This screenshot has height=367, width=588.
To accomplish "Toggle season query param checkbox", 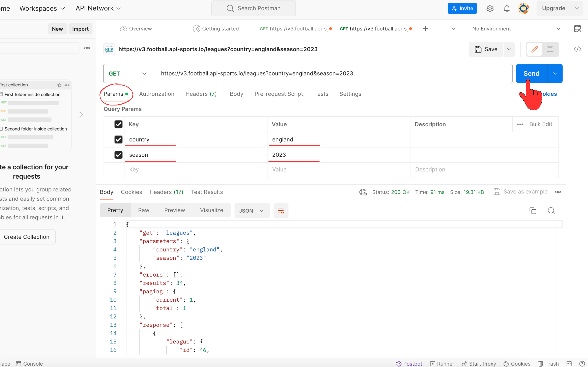I will 119,154.
